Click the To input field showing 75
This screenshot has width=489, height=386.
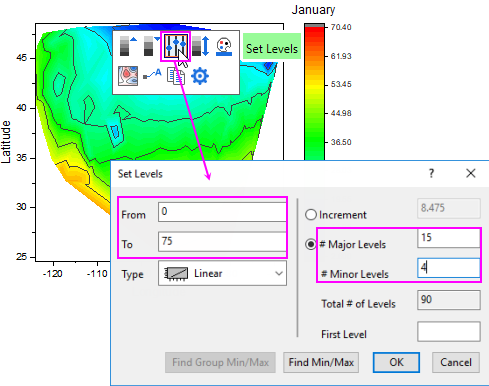[x=222, y=241]
